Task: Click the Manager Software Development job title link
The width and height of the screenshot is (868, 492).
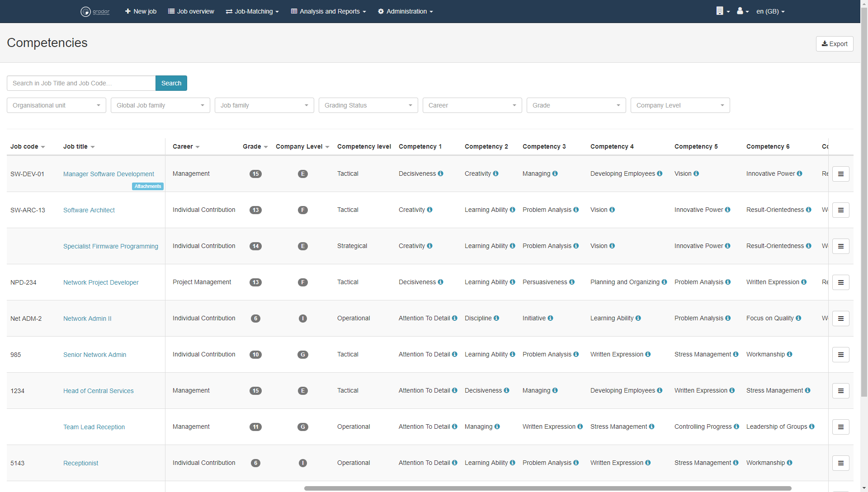Action: point(108,174)
